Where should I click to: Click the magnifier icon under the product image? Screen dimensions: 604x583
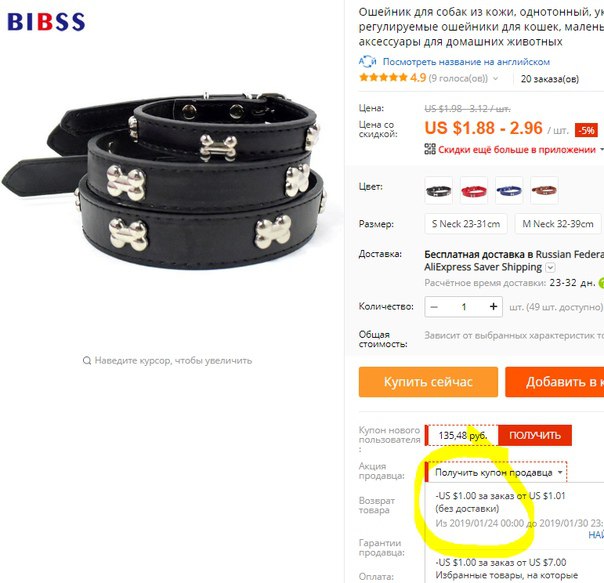tap(87, 361)
